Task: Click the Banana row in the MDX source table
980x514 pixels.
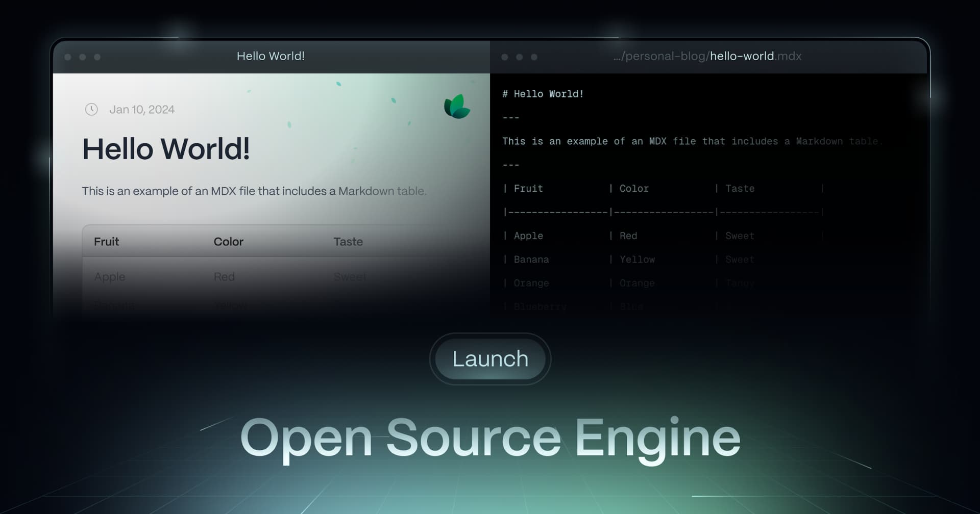Action: pos(531,260)
